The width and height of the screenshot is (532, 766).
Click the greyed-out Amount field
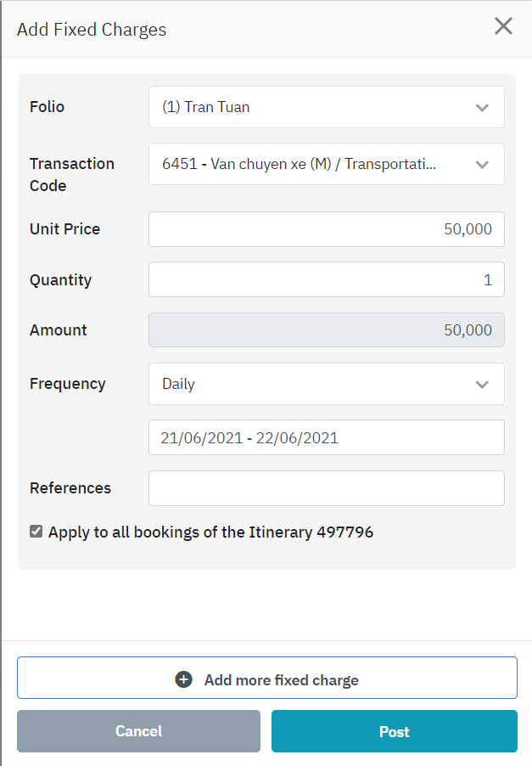click(326, 330)
